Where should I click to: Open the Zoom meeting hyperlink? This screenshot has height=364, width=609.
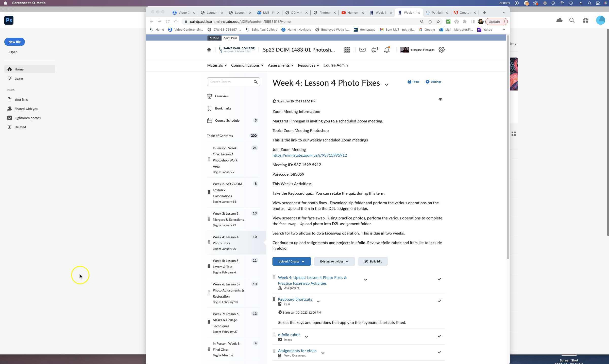310,155
